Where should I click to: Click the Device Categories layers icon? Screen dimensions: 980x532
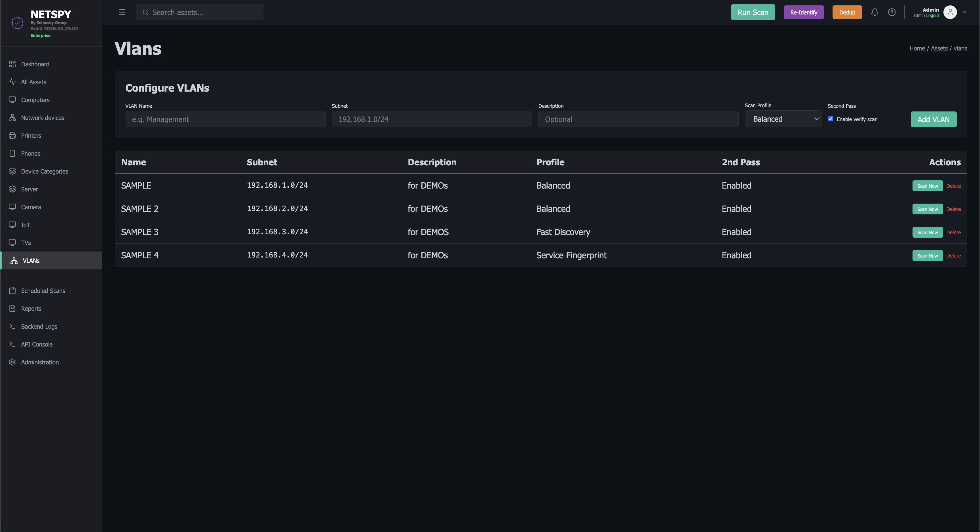[12, 171]
